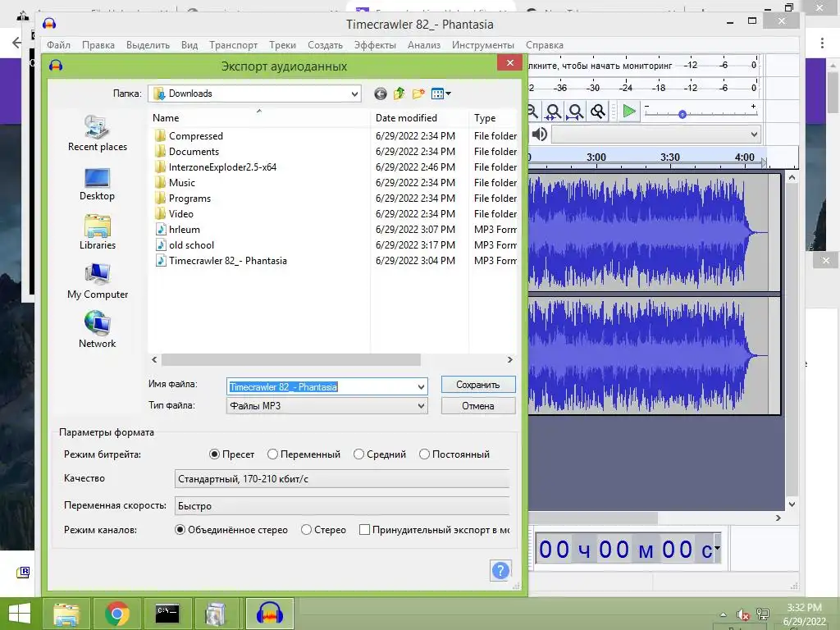Click fit project zoom icon in Audacity
Image resolution: width=840 pixels, height=630 pixels.
(575, 112)
